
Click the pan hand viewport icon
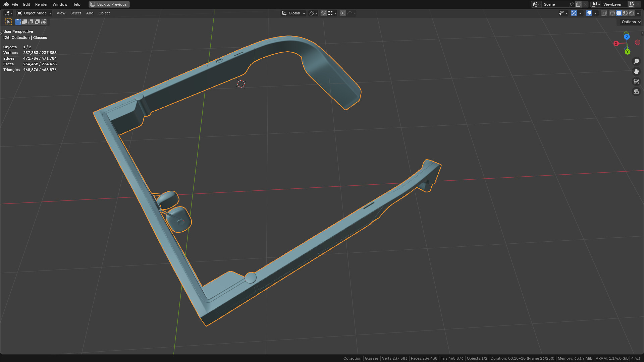636,71
